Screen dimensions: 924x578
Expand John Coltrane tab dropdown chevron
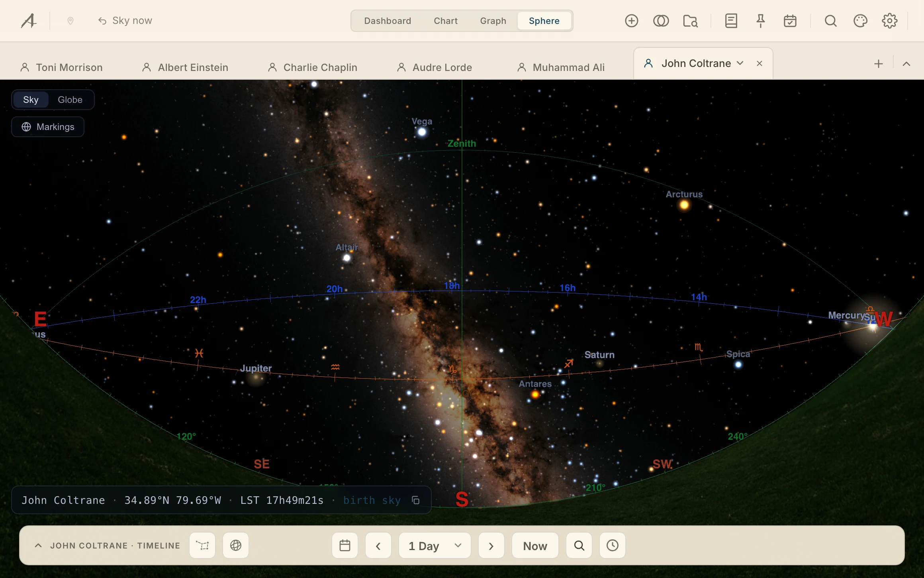click(x=740, y=63)
